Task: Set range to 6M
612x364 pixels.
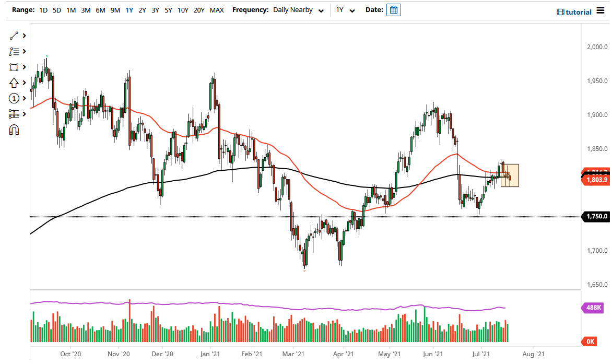Action: [101, 10]
